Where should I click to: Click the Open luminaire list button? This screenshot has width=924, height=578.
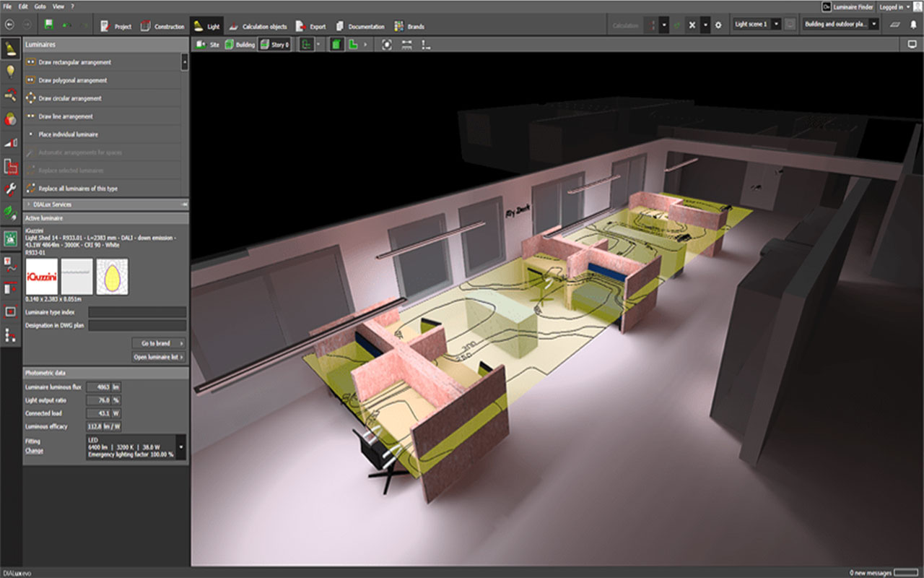(158, 357)
